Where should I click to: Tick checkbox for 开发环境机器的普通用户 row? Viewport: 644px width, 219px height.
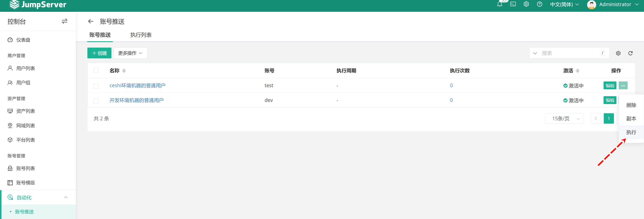(96, 100)
